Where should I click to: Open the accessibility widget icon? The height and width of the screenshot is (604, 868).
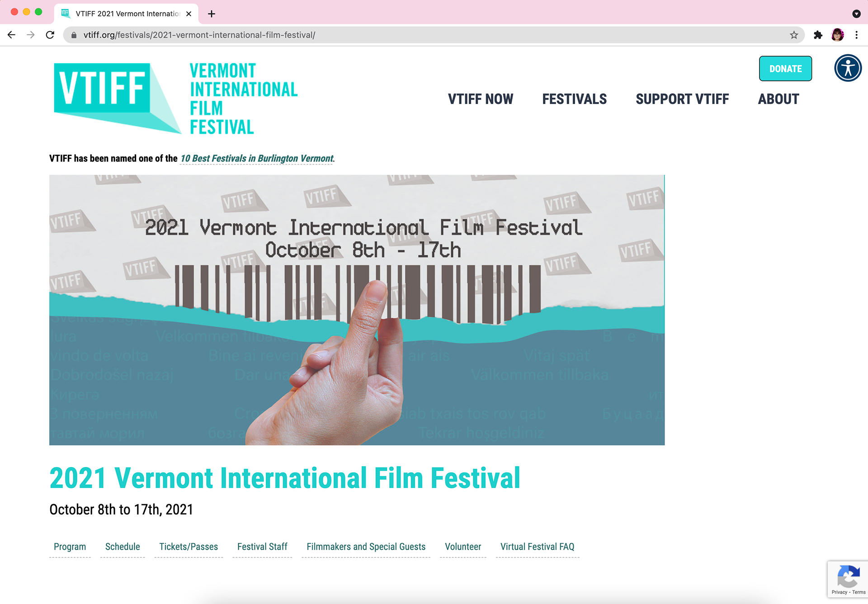click(x=848, y=68)
